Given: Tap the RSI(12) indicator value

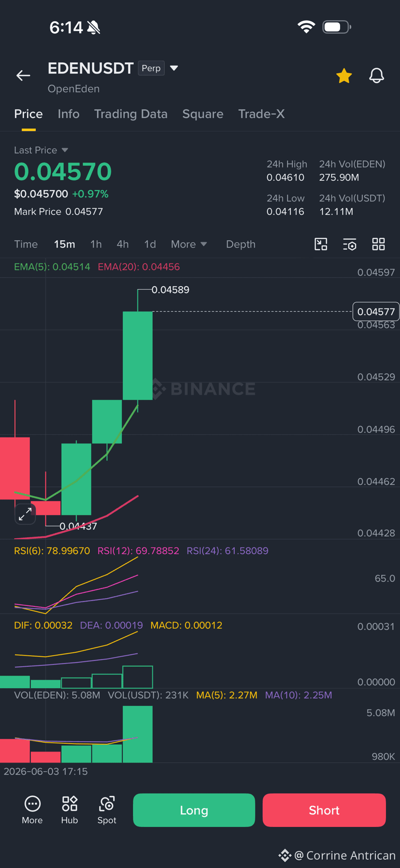Looking at the screenshot, I should click(138, 551).
